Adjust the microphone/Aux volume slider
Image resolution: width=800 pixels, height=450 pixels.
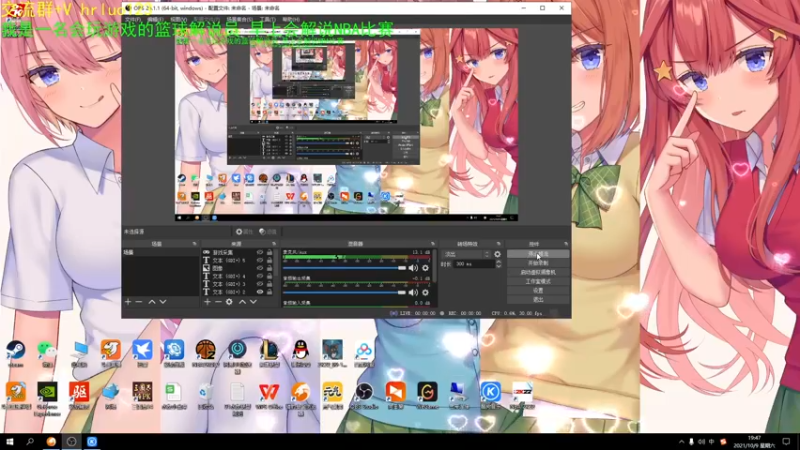tap(344, 268)
